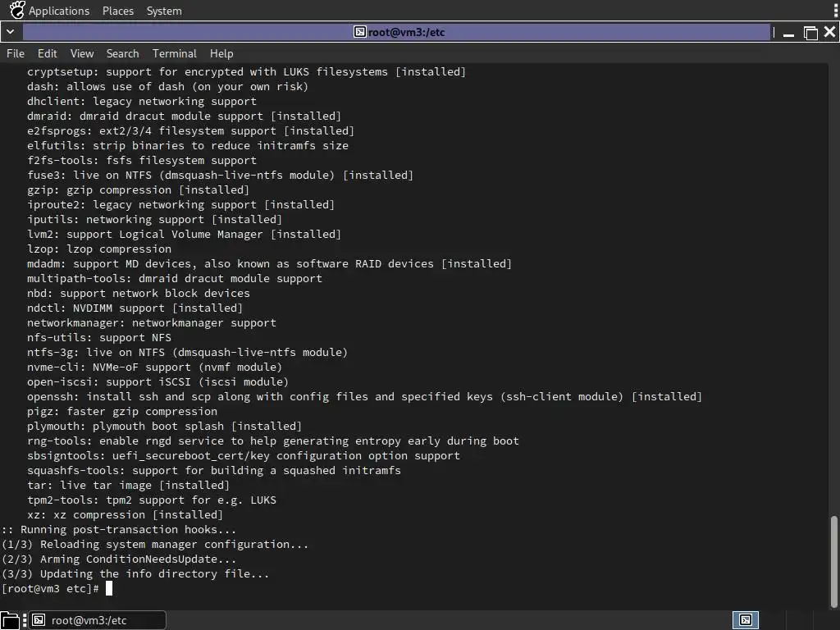Click the 'plymouth: plymouth boot splash' line
Image resolution: width=840 pixels, height=630 pixels.
pos(164,427)
